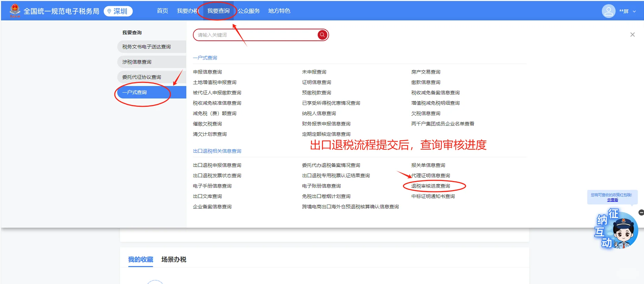Open 预缴税款查询 link
Screen dimensions: 644x284
tap(317, 93)
